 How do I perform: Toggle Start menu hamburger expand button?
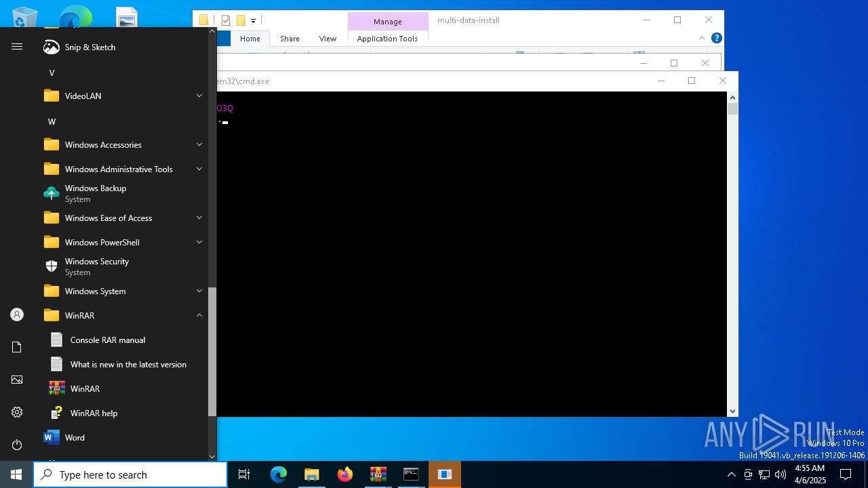(x=17, y=47)
